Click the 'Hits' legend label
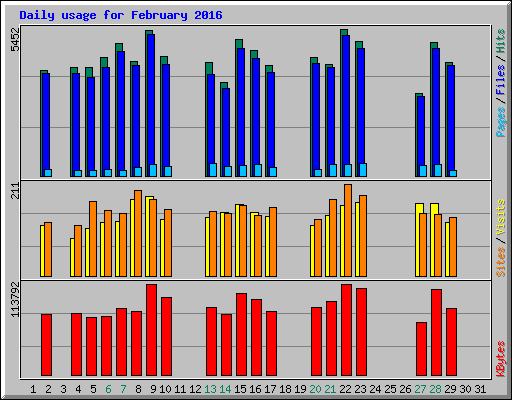Image resolution: width=512 pixels, height=400 pixels. coord(501,41)
